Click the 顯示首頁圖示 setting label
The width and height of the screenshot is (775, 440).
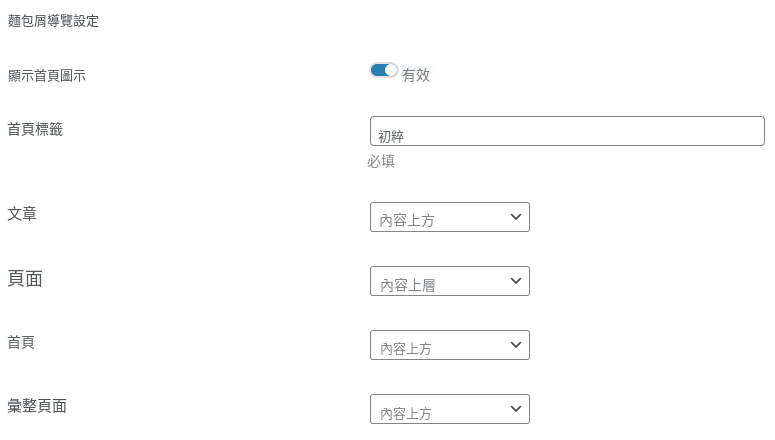pyautogui.click(x=47, y=76)
